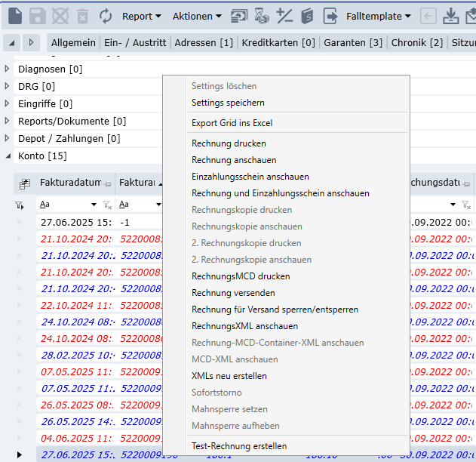The width and height of the screenshot is (476, 462).
Task: Open the Falltemplate dropdown
Action: 379,16
